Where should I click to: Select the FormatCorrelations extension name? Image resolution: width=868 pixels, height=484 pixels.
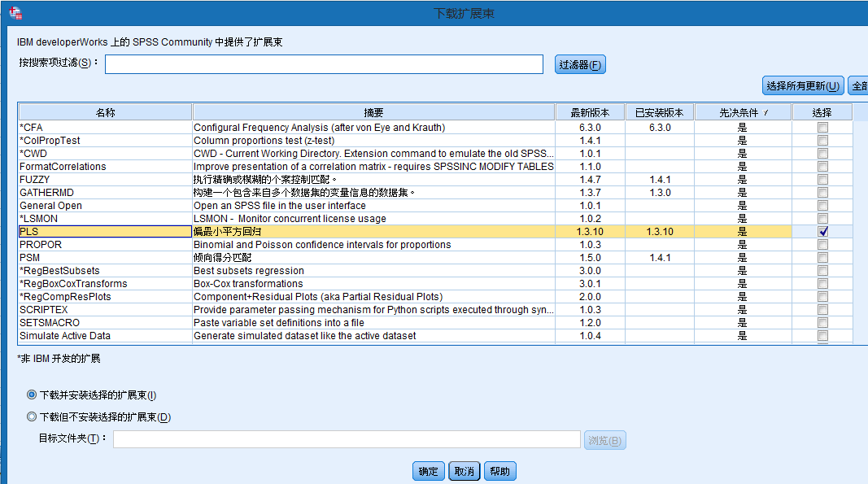coord(63,167)
